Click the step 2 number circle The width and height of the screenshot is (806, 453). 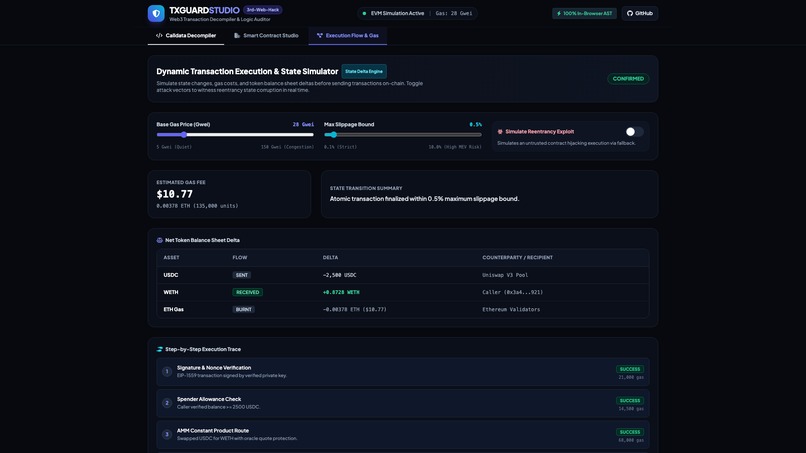[167, 403]
